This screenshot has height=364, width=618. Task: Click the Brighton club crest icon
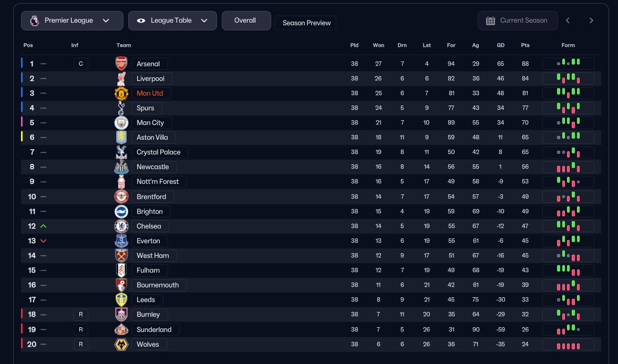(x=121, y=212)
